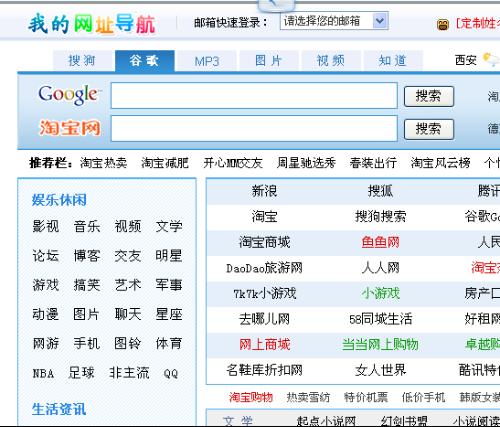Open the 军事 category link
The width and height of the screenshot is (500, 427).
pyautogui.click(x=169, y=285)
